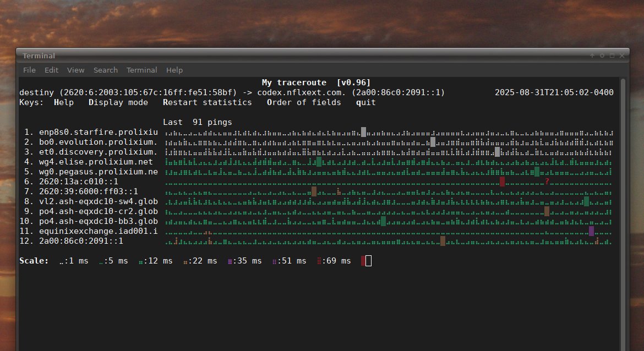Click the terminal window's vertical scrollbar
Screen dimensions: 644x351
tap(623, 213)
